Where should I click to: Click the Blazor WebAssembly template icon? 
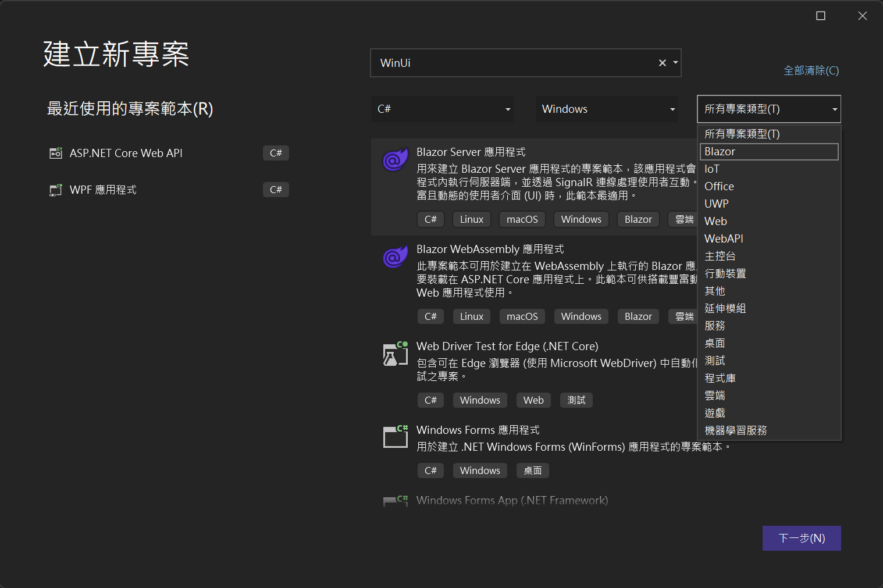(x=395, y=256)
